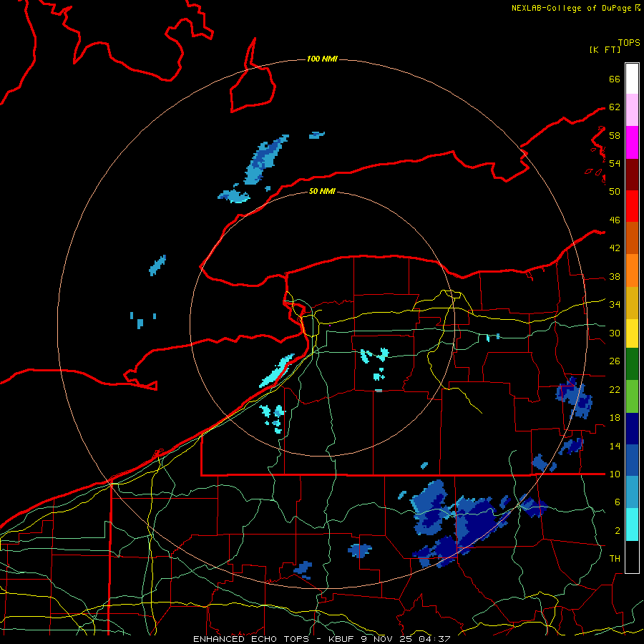Screen dimensions: 644x644
Task: Click the Enhanced Echo Tops KBUF caption
Action: [x=321, y=639]
